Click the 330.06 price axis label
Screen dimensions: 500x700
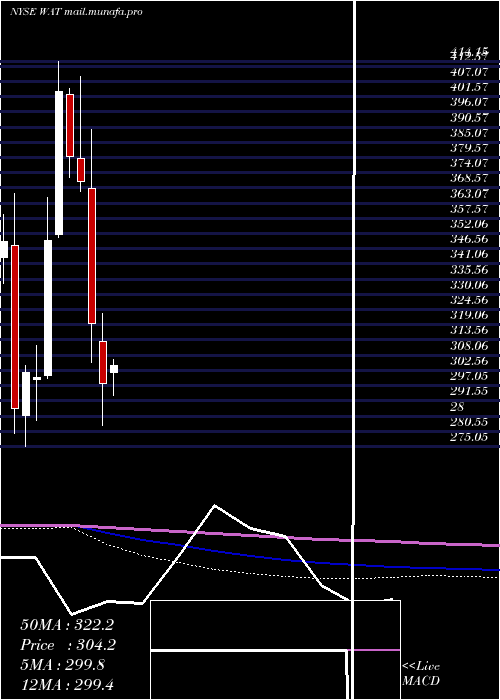pyautogui.click(x=469, y=285)
